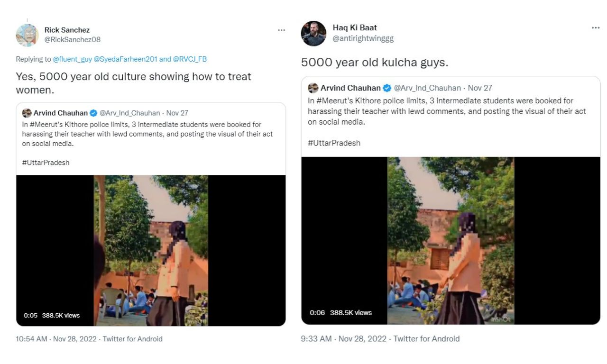Click @RickSanchez08 handle

pyautogui.click(x=72, y=40)
